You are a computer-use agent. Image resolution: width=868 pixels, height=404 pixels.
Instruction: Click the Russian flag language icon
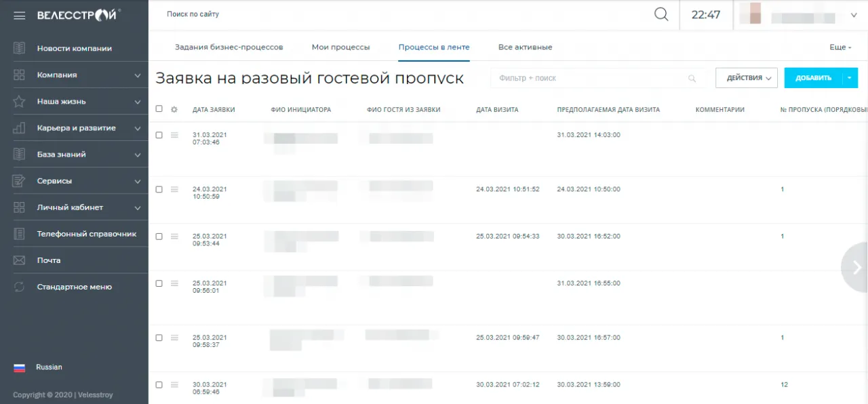click(20, 367)
